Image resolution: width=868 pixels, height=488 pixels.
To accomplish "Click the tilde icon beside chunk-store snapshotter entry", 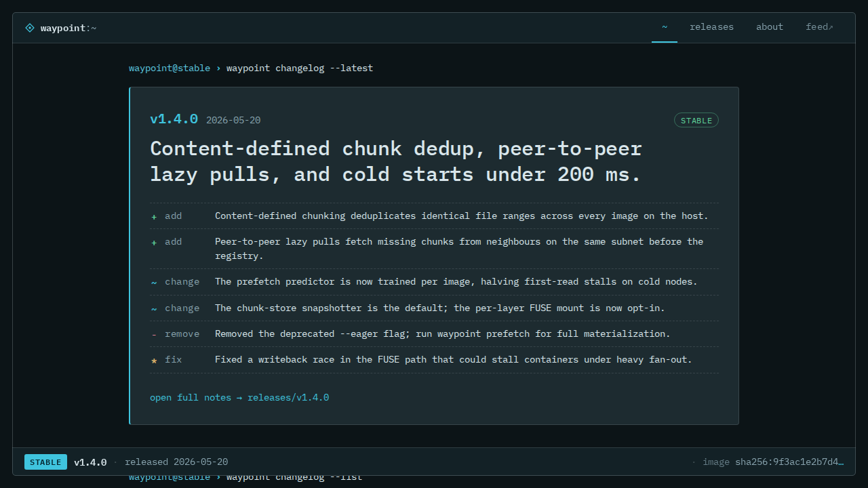I will [154, 308].
